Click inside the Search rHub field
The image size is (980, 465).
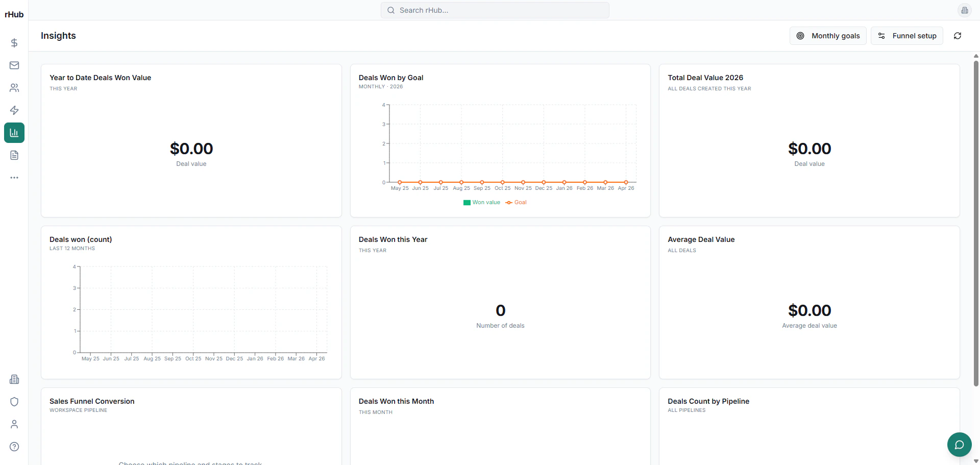coord(494,10)
